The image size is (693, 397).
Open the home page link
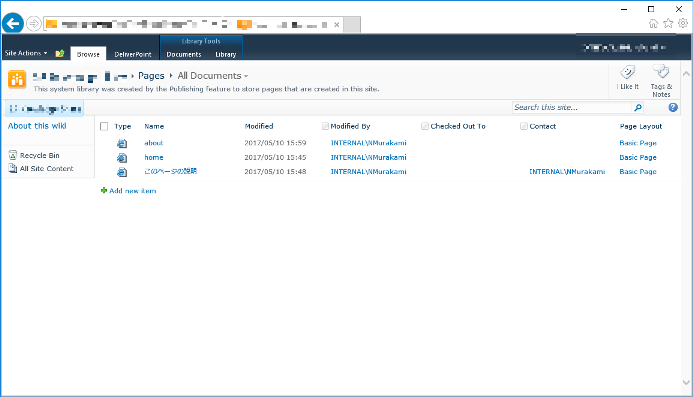tap(154, 157)
